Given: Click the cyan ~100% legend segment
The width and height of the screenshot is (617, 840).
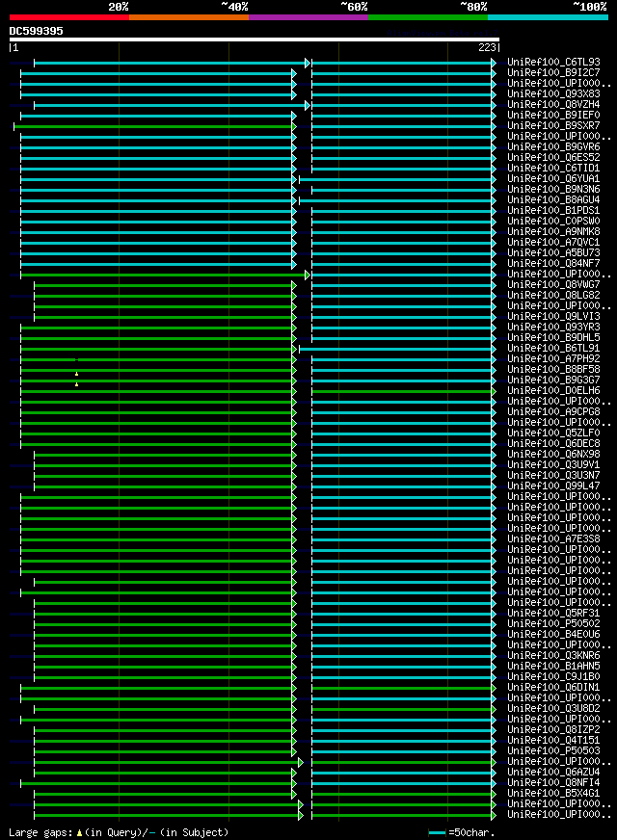Looking at the screenshot, I should click(548, 17).
